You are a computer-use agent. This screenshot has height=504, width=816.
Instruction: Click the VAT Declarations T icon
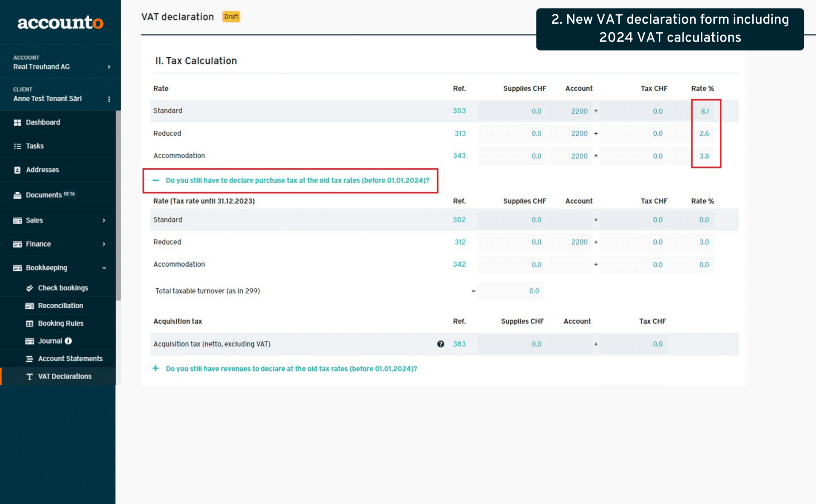[29, 377]
